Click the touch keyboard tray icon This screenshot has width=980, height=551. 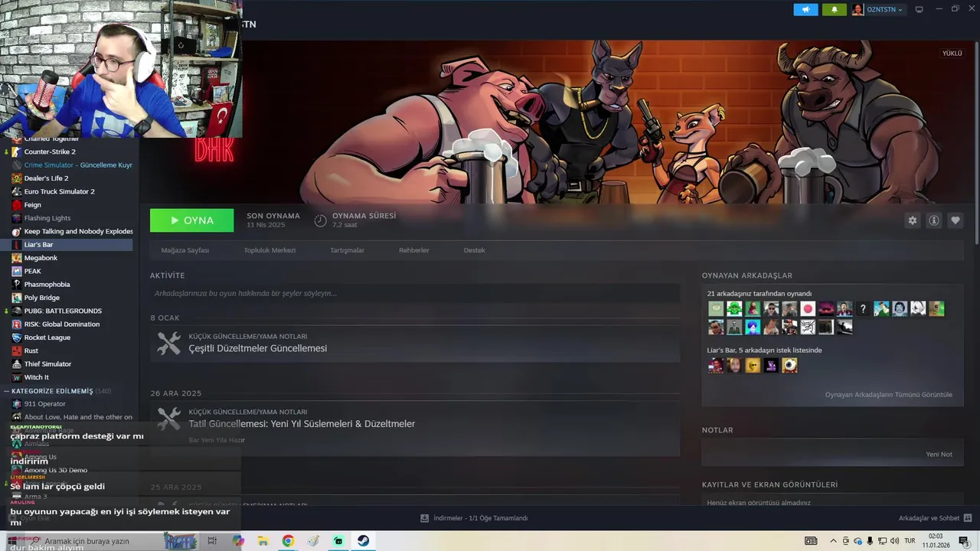tap(811, 541)
